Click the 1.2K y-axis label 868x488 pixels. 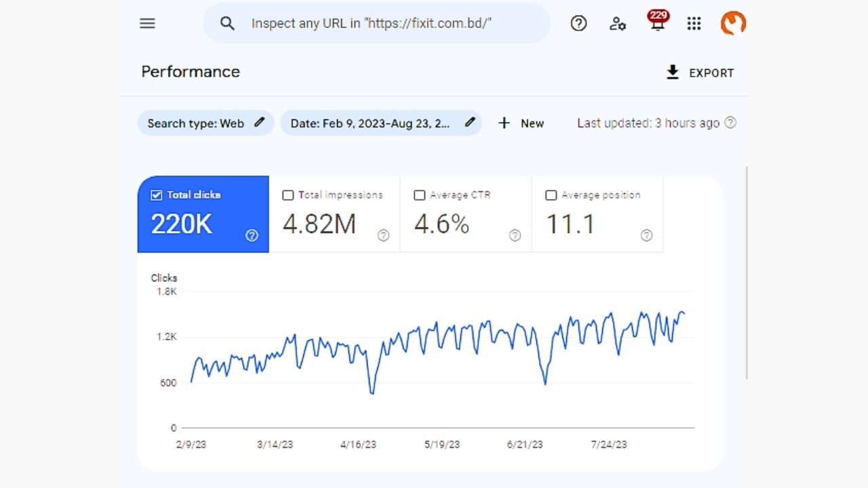pos(166,337)
